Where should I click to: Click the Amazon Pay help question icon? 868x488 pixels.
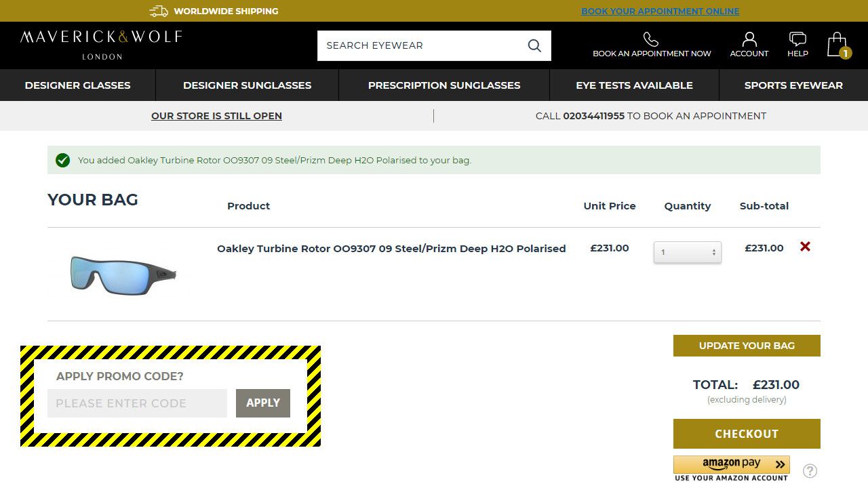click(810, 470)
